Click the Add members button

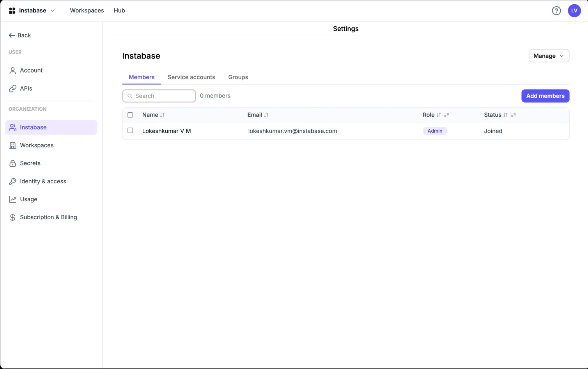click(x=545, y=96)
